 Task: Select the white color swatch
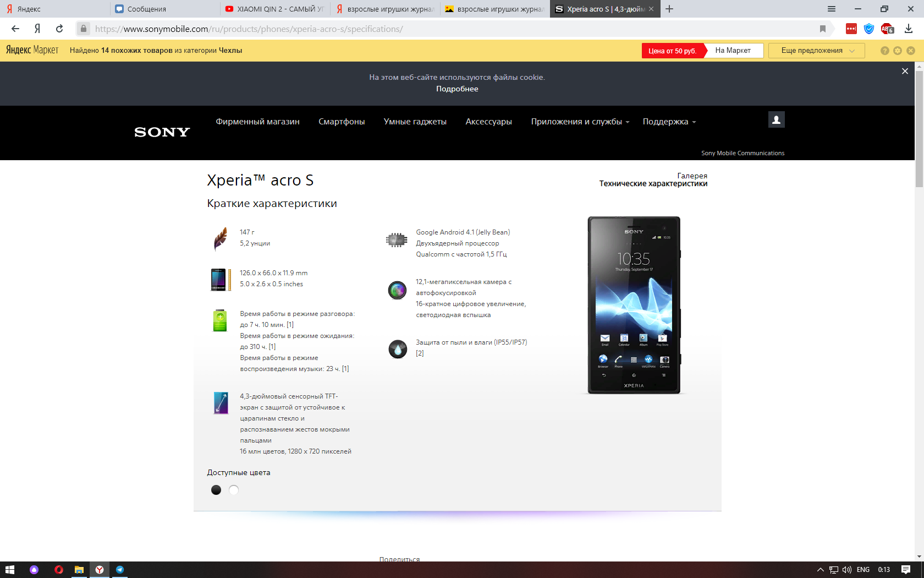coord(234,490)
